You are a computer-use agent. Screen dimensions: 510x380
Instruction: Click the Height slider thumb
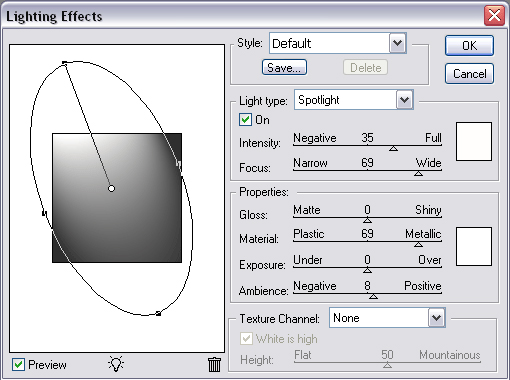387,365
